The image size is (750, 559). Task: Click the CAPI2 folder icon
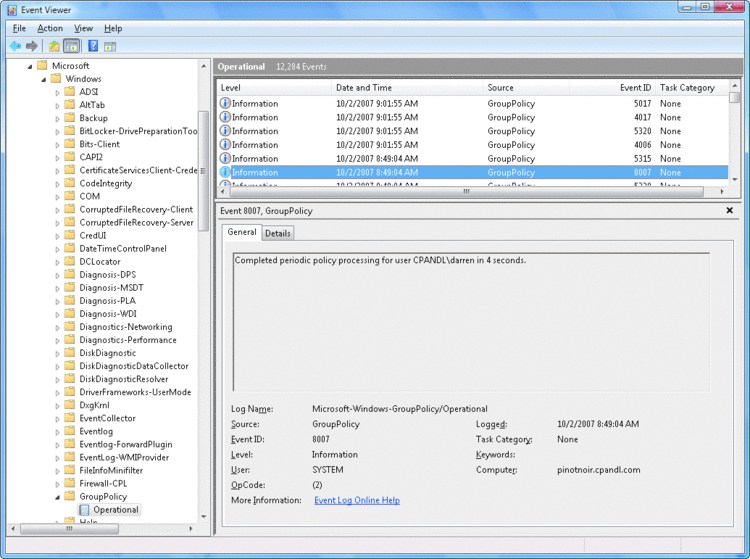(70, 157)
